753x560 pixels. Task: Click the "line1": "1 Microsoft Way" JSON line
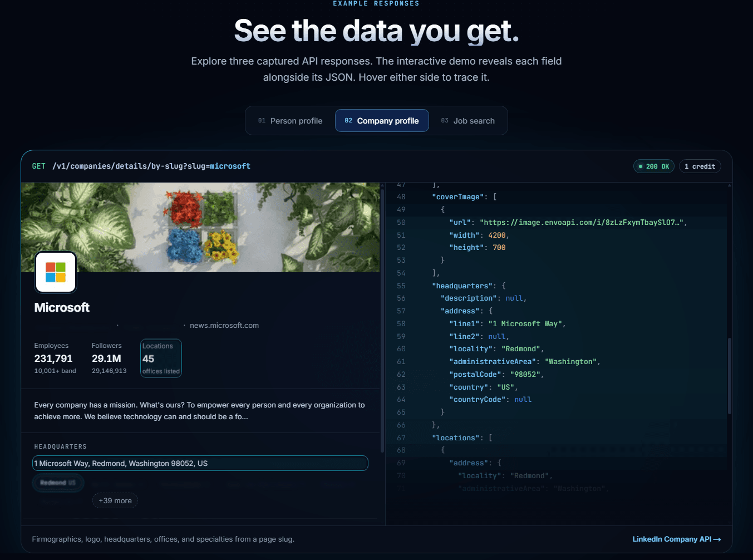pyautogui.click(x=507, y=324)
